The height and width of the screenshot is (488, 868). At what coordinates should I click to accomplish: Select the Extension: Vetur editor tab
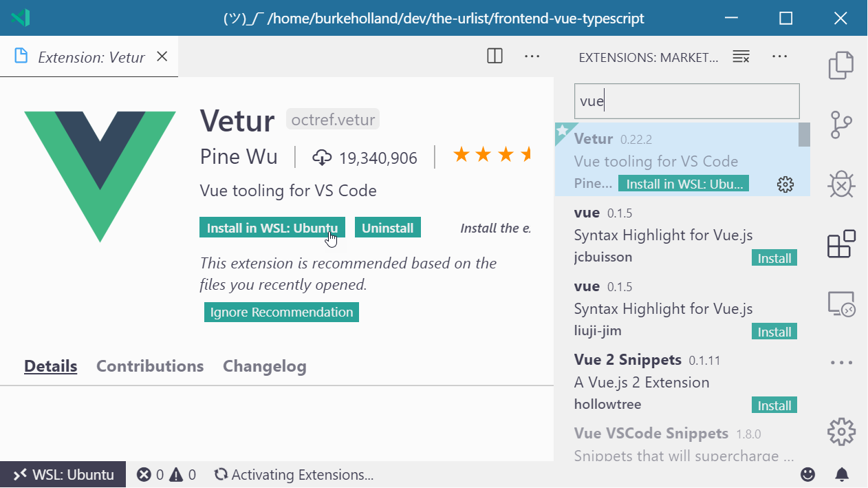point(89,56)
